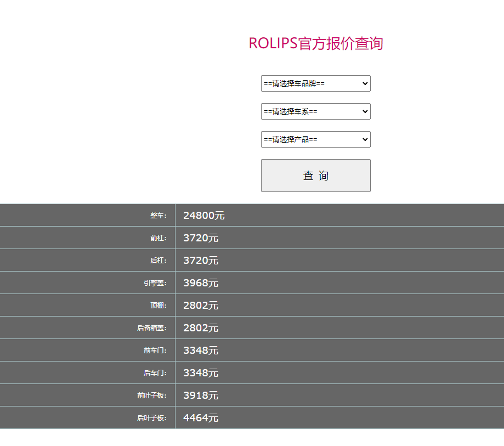This screenshot has height=446, width=504.
Task: Click the 后备箱盖 row label
Action: 151,328
